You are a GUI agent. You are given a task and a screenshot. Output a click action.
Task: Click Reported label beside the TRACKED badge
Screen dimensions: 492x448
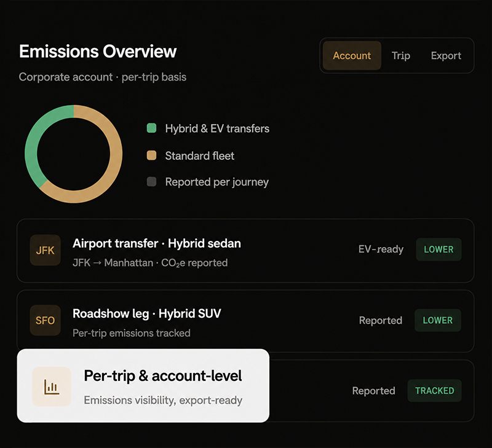point(374,391)
